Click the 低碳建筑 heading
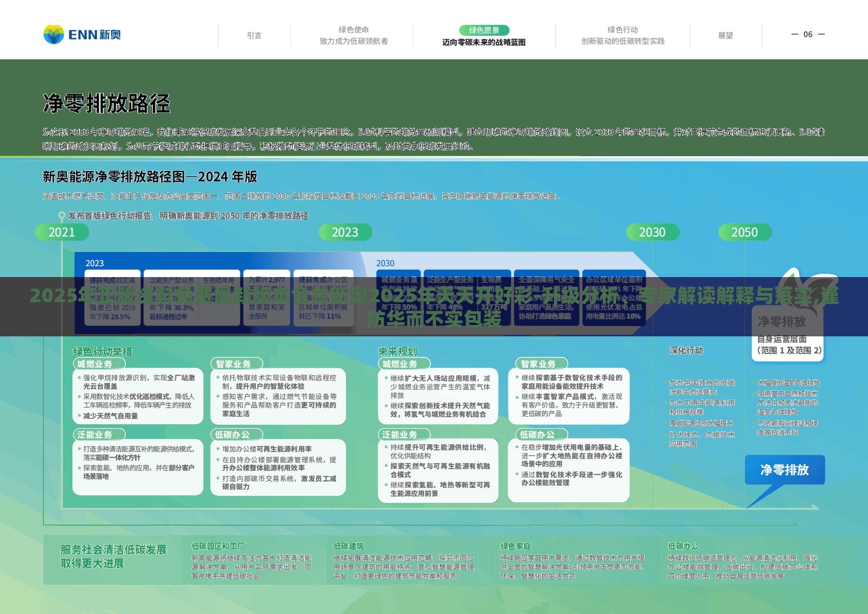This screenshot has height=614, width=868. pos(348,546)
